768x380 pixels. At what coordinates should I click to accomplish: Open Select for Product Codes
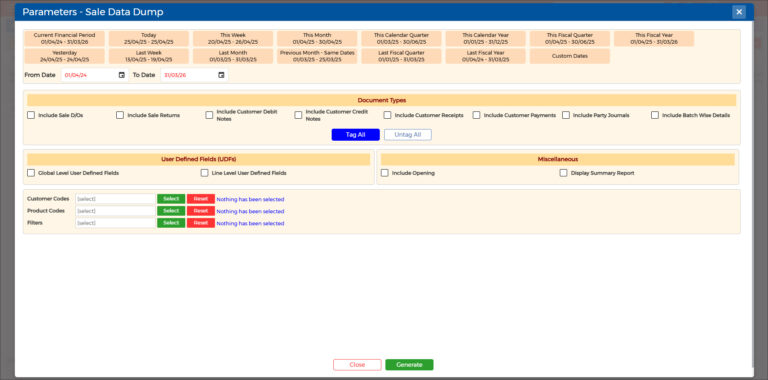(x=171, y=211)
